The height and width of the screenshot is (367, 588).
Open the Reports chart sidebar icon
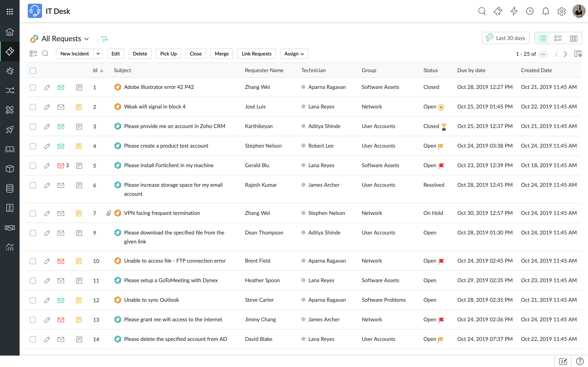pyautogui.click(x=10, y=247)
